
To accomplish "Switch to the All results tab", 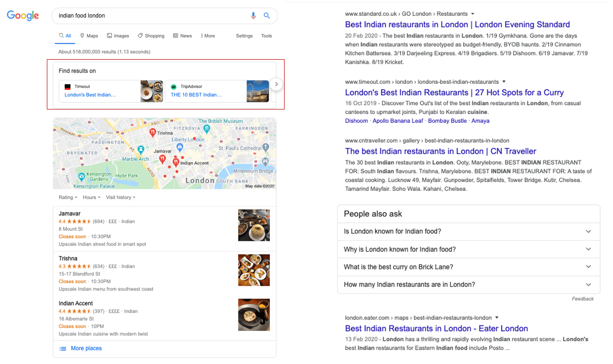I will [65, 36].
